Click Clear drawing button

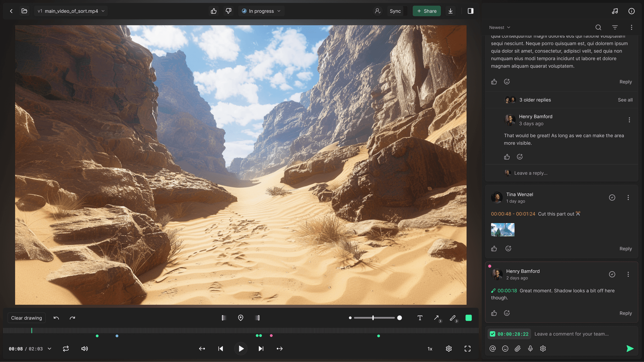(x=26, y=318)
